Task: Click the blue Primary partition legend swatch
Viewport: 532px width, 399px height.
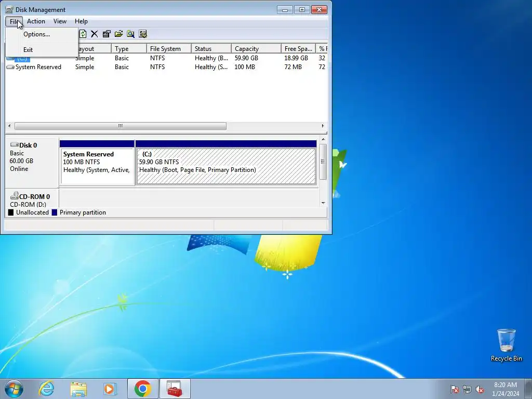Action: click(55, 212)
